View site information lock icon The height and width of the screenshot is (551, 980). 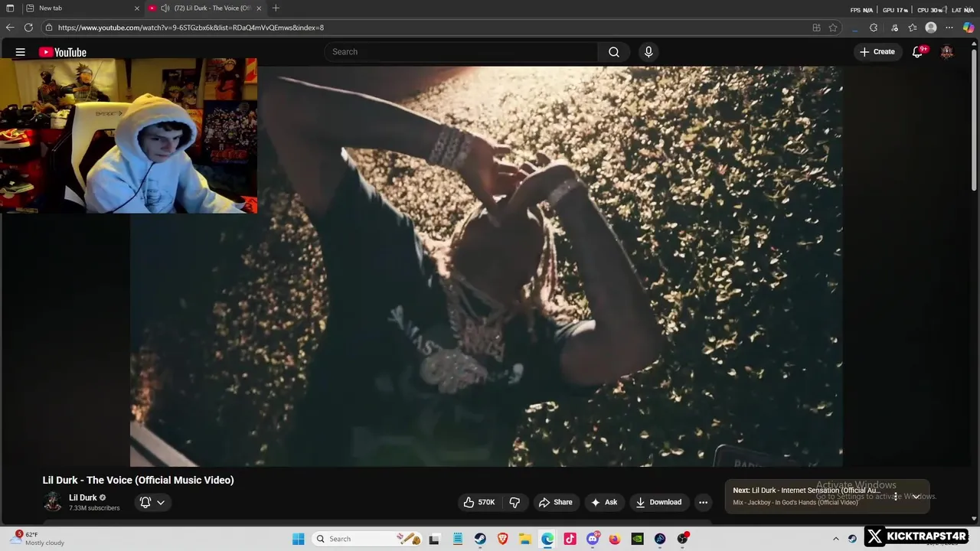point(49,28)
